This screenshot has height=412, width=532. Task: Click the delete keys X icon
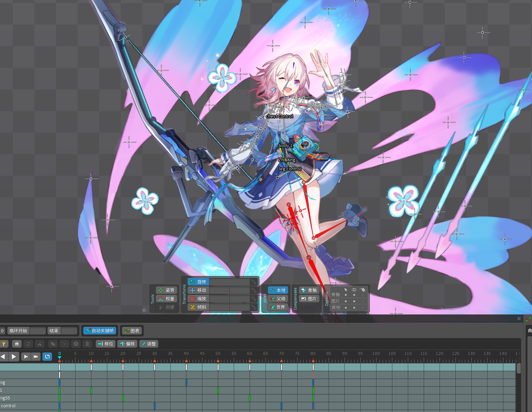coord(76,344)
